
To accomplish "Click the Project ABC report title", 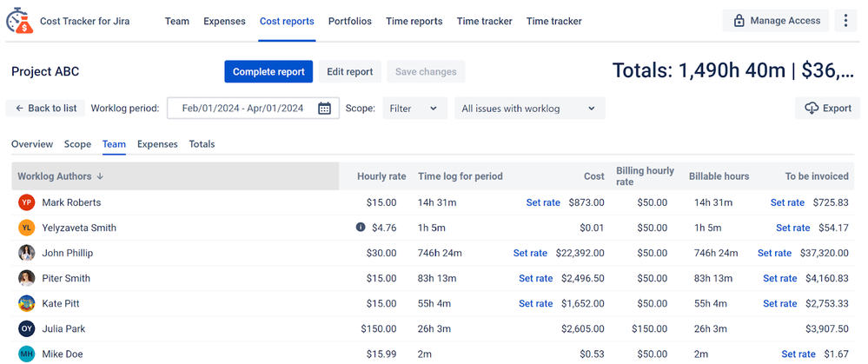I will (45, 71).
